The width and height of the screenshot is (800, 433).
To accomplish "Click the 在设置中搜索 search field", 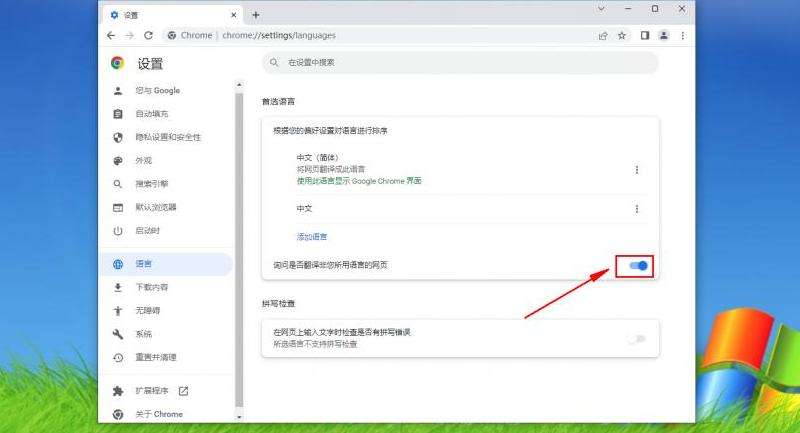I will coord(460,63).
